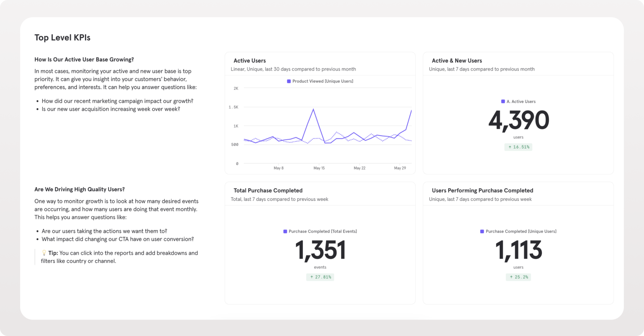Screen dimensions: 644x336
Task: Click the Product Viewed legend color square
Action: tap(289, 81)
